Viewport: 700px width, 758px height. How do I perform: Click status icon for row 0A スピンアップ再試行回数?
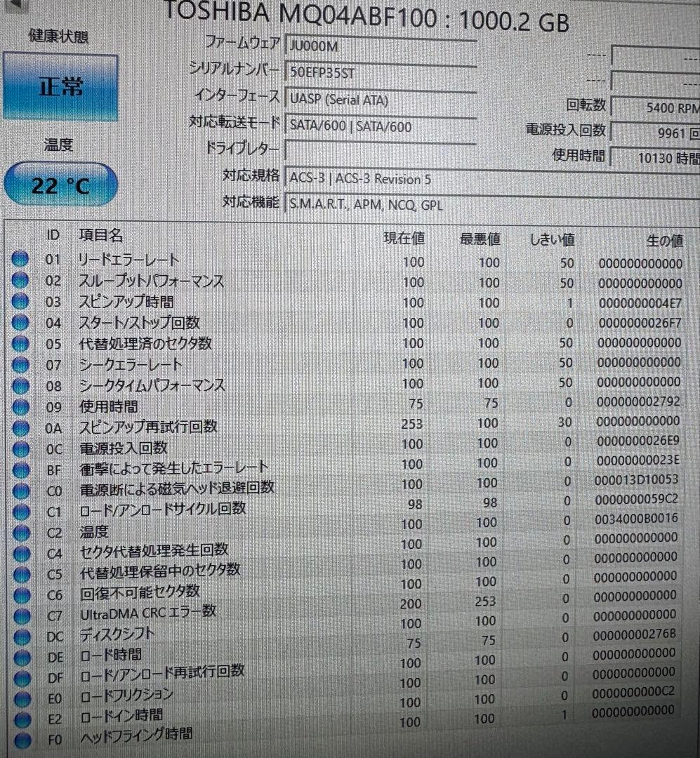coord(21,428)
